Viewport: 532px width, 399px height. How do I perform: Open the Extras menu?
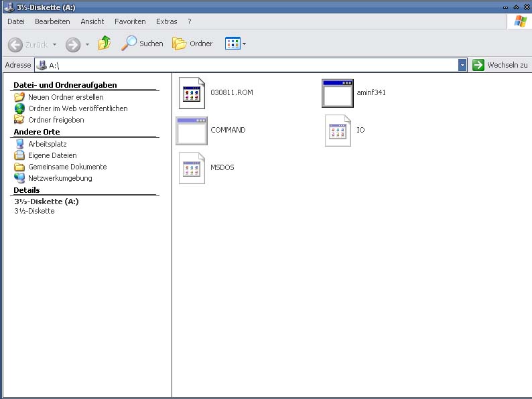click(x=167, y=21)
